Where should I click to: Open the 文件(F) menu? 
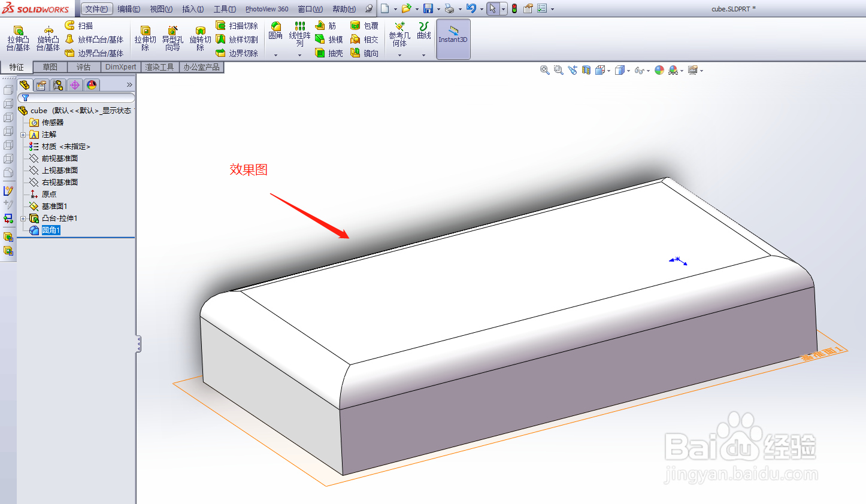point(97,9)
